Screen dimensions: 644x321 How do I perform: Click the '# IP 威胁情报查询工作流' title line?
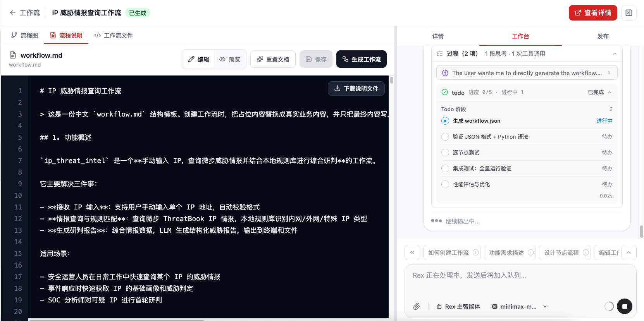(81, 91)
